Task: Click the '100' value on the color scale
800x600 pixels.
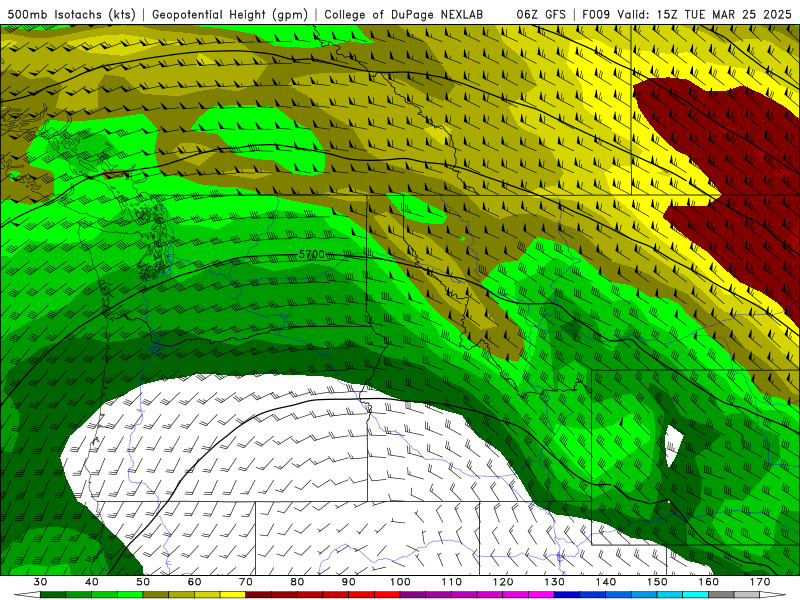Action: 400,582
